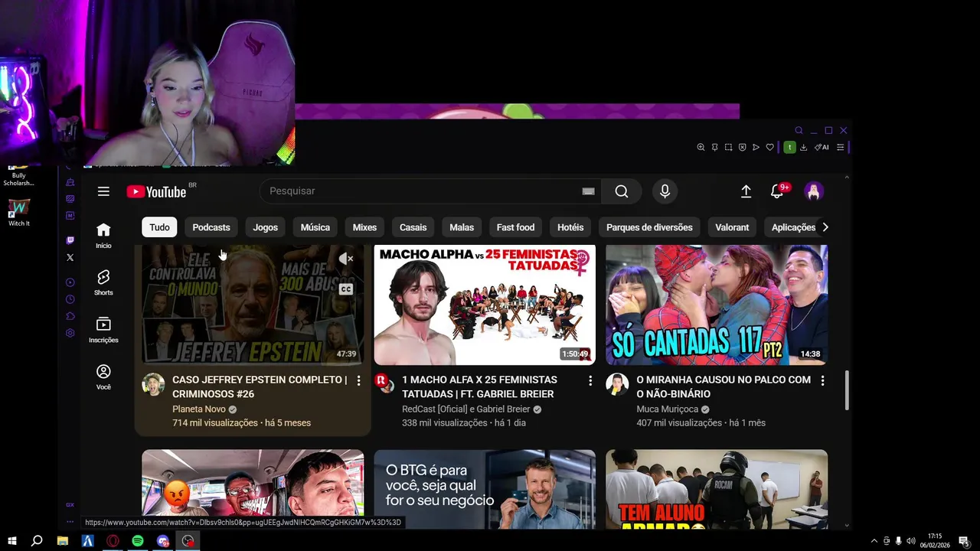This screenshot has height=551, width=980.
Task: Visit the Muca Muriçoca channel
Action: coord(667,409)
